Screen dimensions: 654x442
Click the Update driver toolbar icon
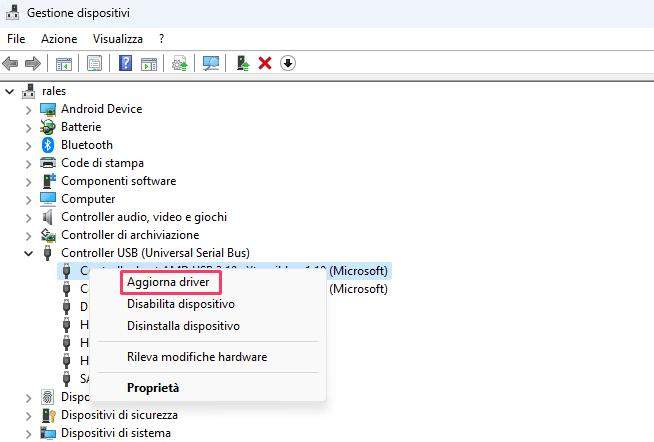(x=180, y=63)
